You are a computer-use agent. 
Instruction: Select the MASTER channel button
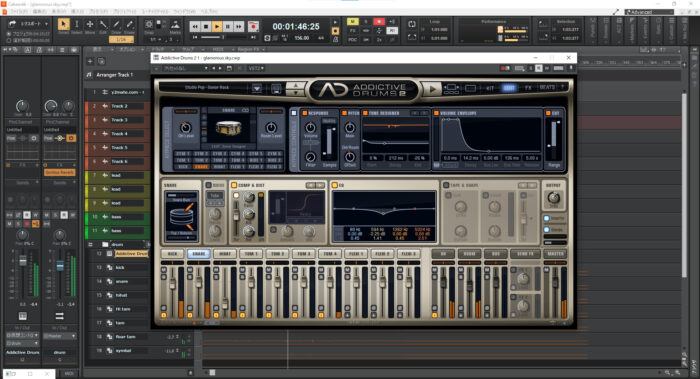[555, 254]
